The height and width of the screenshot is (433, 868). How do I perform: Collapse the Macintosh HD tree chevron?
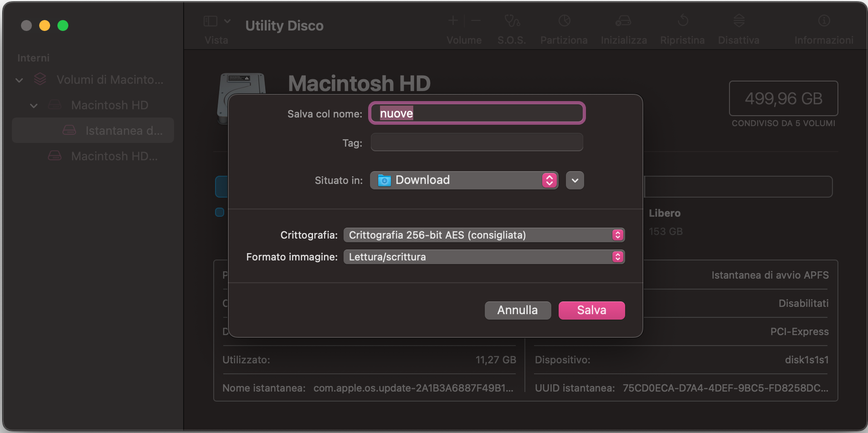34,106
